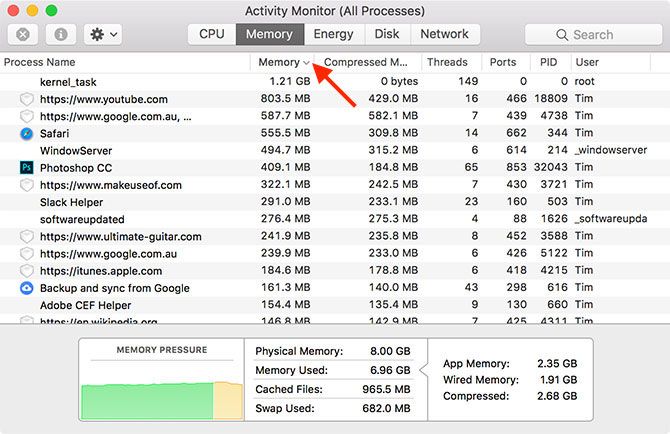670x434 pixels.
Task: Click the Search processes field
Action: click(603, 34)
